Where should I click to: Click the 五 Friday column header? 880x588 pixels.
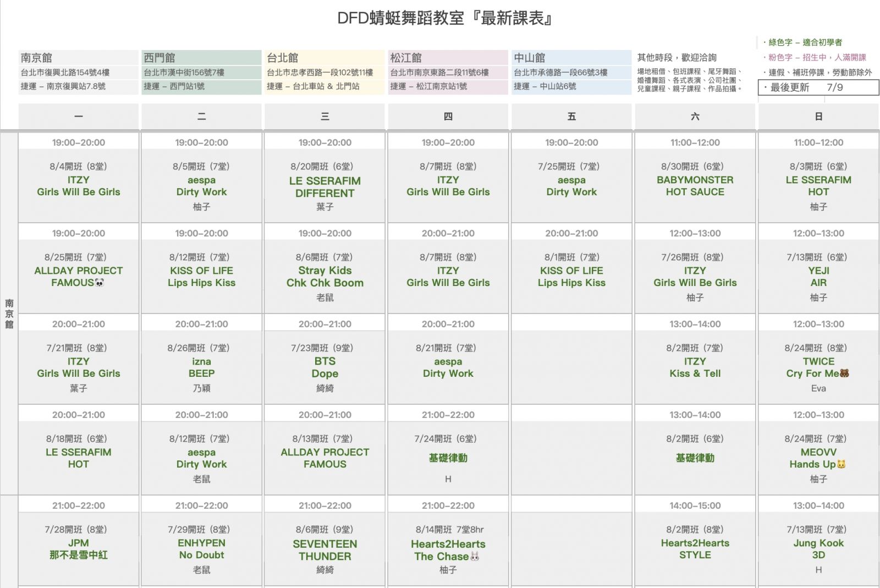point(571,117)
